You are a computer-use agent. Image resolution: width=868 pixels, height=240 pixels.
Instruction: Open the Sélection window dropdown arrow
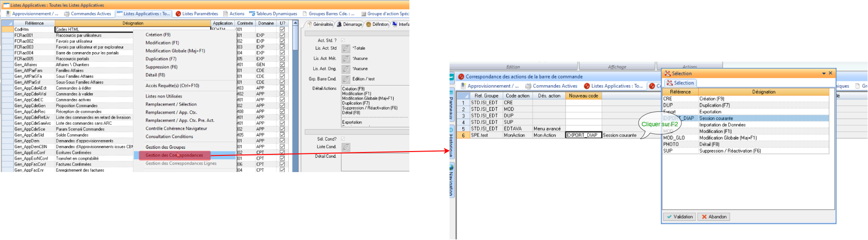coord(824,74)
